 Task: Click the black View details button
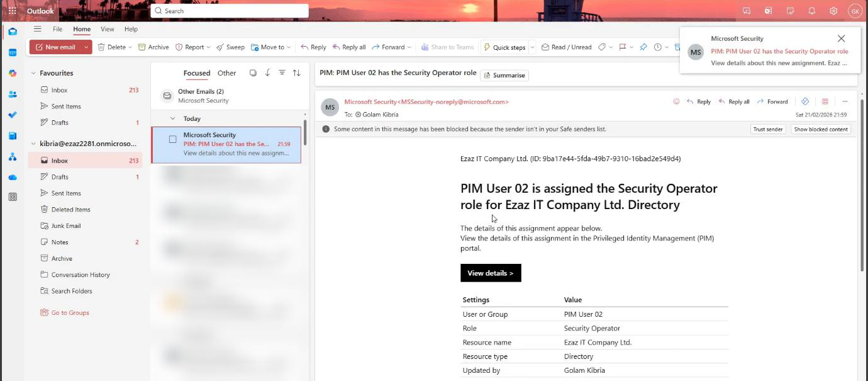[x=491, y=273]
